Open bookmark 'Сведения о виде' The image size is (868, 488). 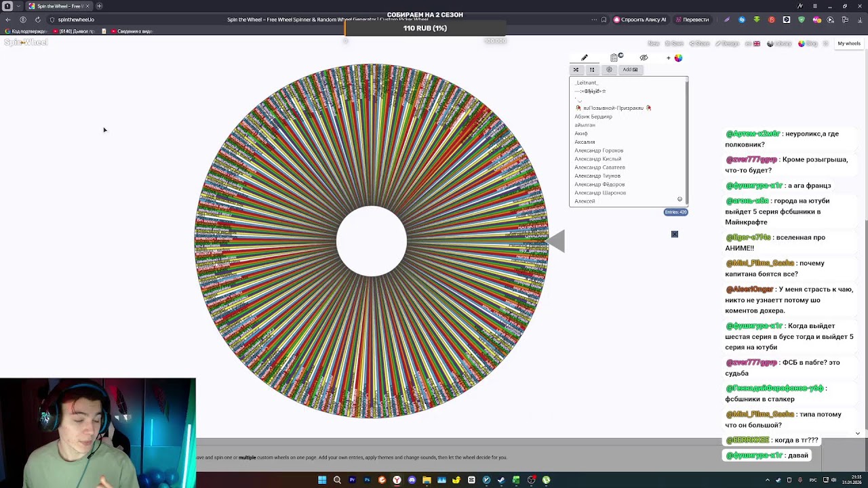tap(132, 31)
